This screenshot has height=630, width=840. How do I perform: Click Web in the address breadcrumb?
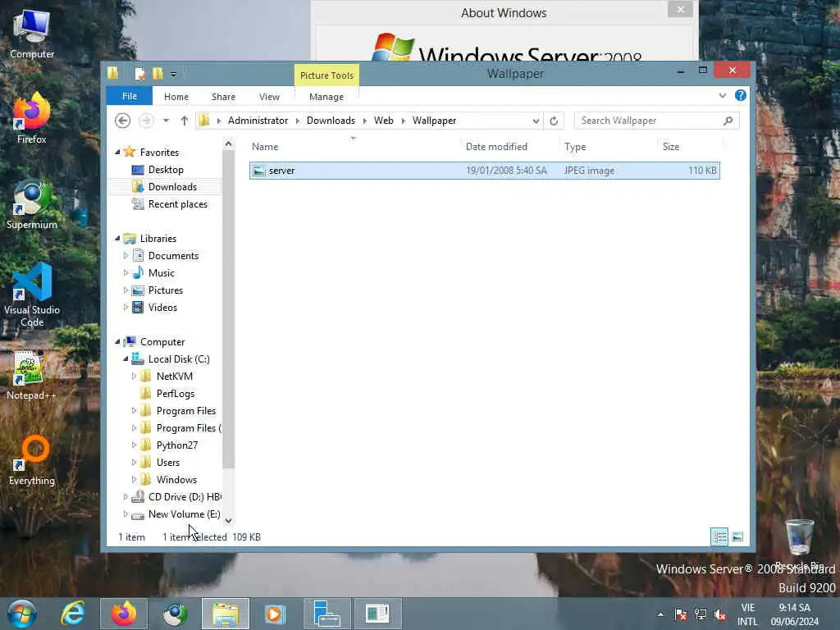click(x=384, y=121)
